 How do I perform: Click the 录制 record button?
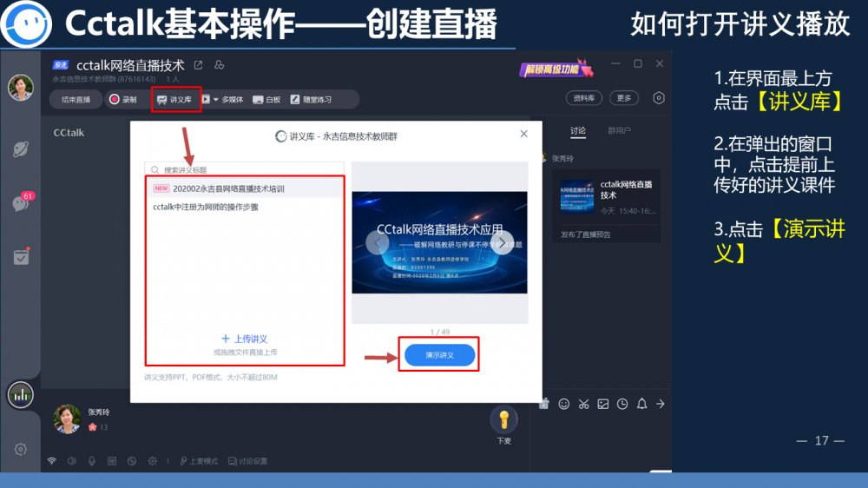click(122, 100)
